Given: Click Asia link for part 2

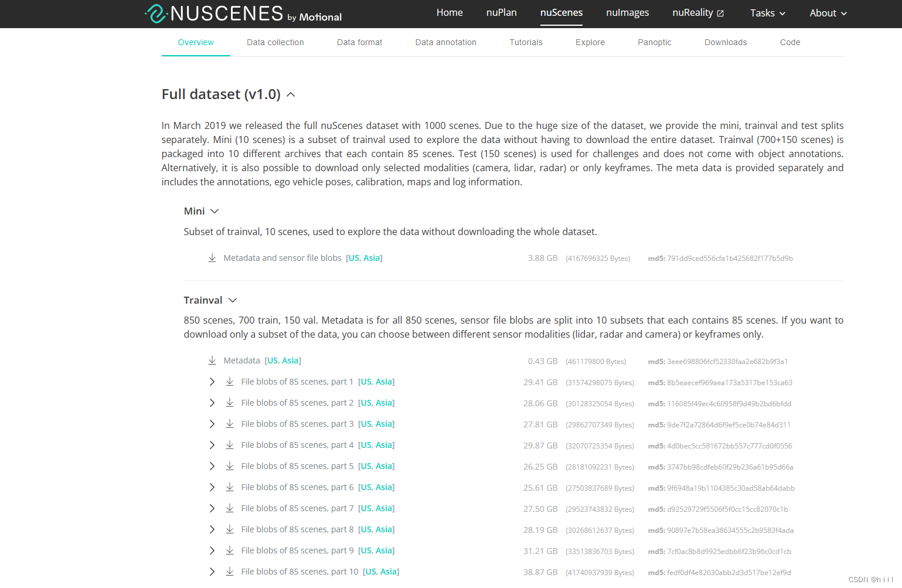Looking at the screenshot, I should pos(384,403).
